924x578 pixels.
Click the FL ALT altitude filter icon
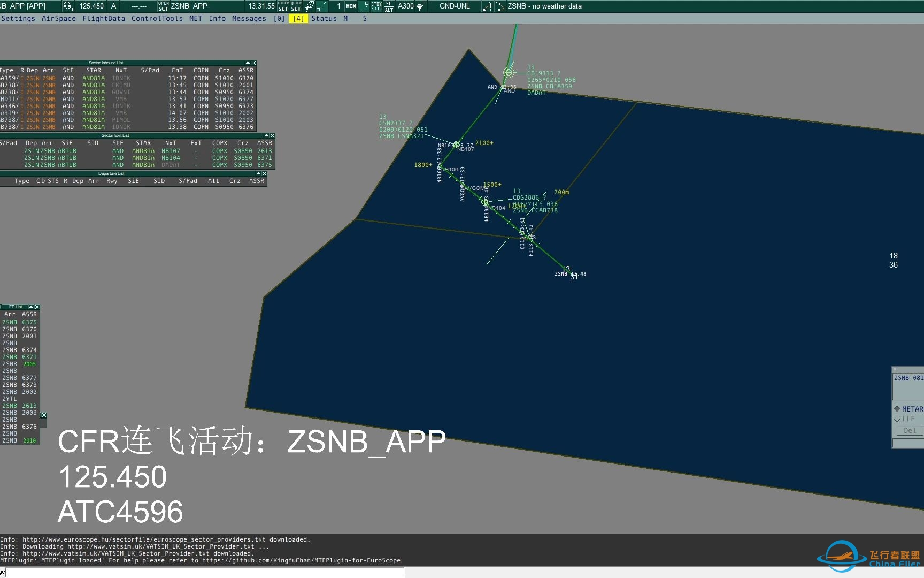(x=389, y=6)
